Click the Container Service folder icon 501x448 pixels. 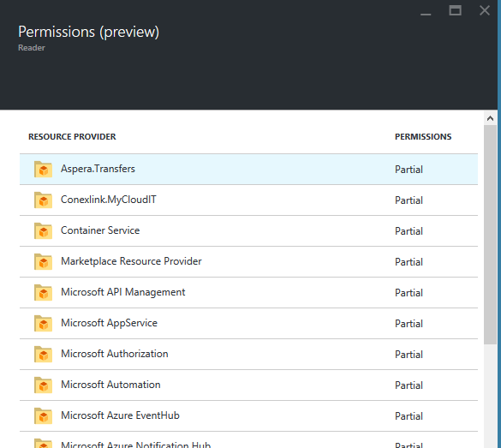tap(43, 230)
